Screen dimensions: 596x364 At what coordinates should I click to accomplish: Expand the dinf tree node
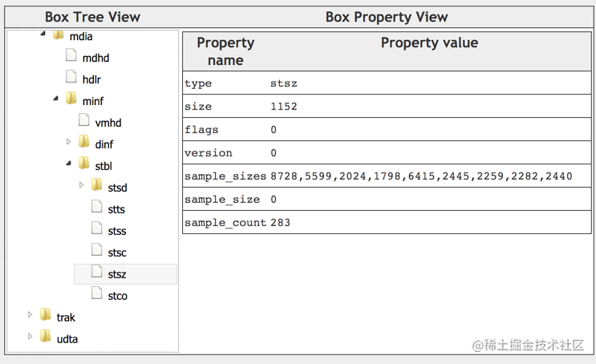68,142
